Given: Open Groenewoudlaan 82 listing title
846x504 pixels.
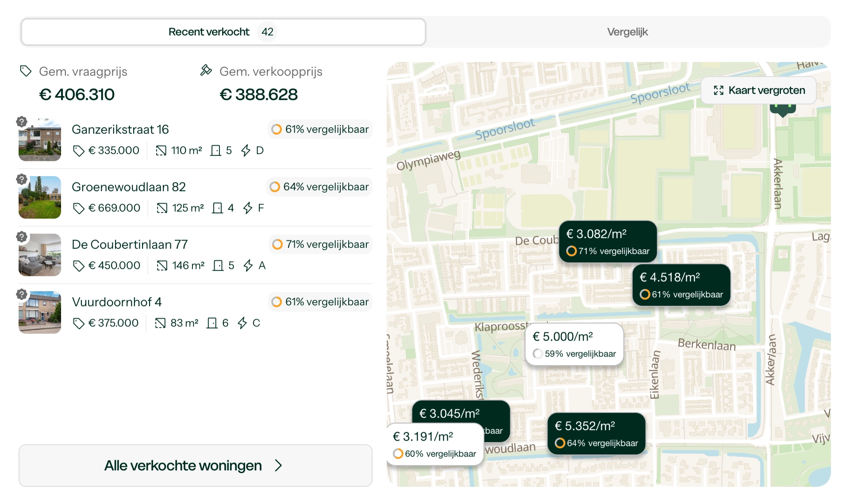Looking at the screenshot, I should point(129,187).
